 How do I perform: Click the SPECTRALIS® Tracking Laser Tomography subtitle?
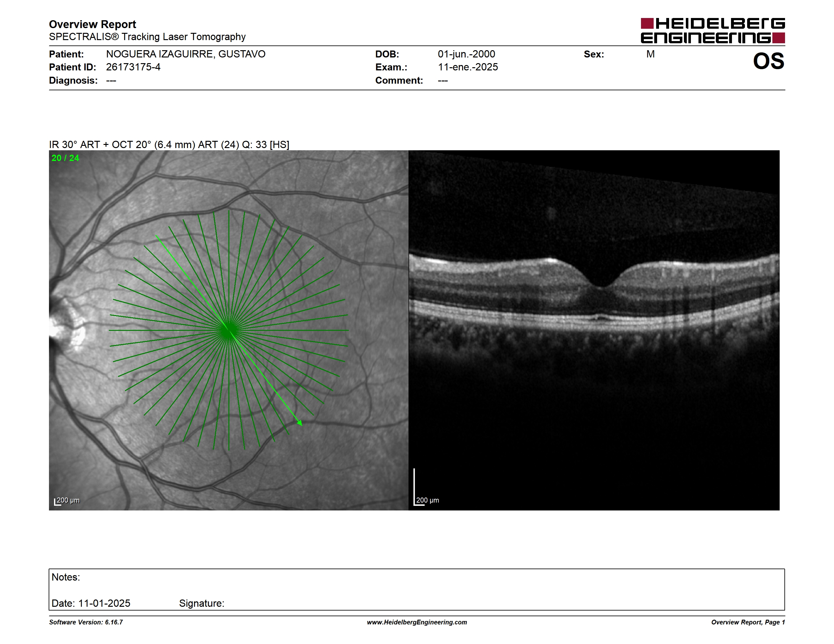(x=147, y=37)
